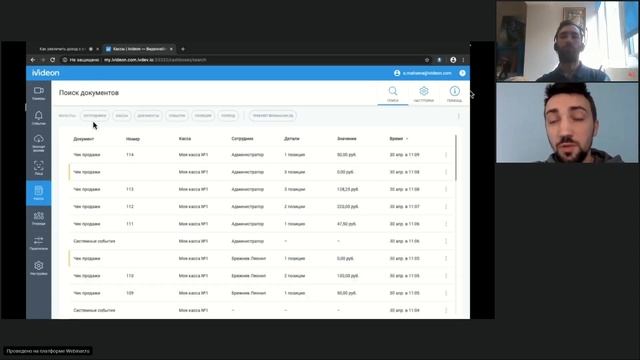Open kebab menu for receipt 110
Screen dimensions: 640x360
pyautogui.click(x=446, y=276)
